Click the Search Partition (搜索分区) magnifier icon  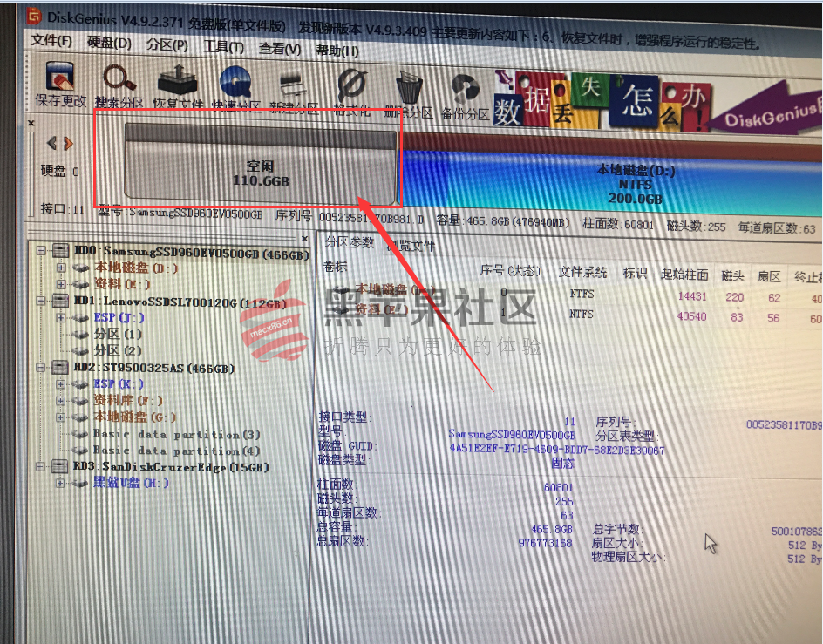pos(119,78)
